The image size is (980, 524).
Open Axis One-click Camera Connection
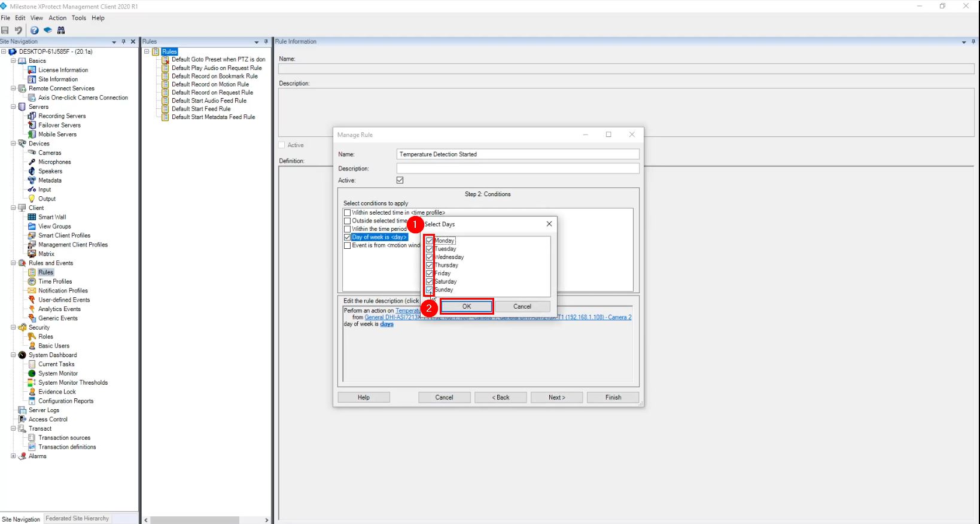pyautogui.click(x=83, y=98)
